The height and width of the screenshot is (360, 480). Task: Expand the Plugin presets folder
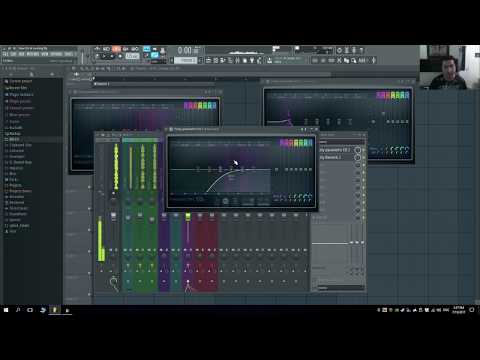(x=17, y=101)
